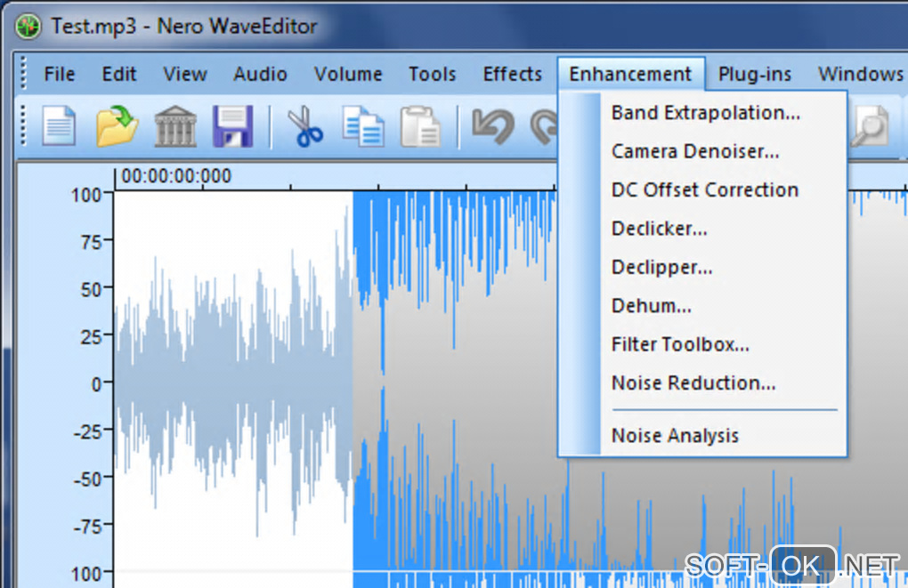Open the Effects menu
908x588 pixels.
coord(513,74)
